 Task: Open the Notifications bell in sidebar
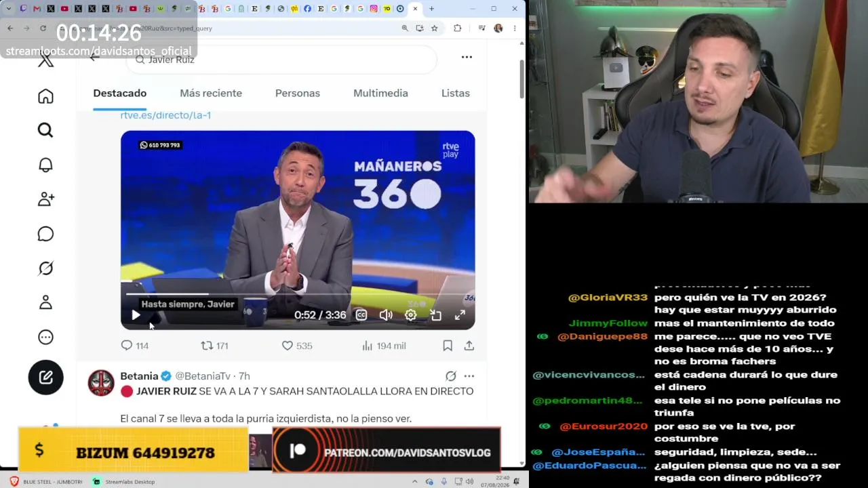pos(45,165)
